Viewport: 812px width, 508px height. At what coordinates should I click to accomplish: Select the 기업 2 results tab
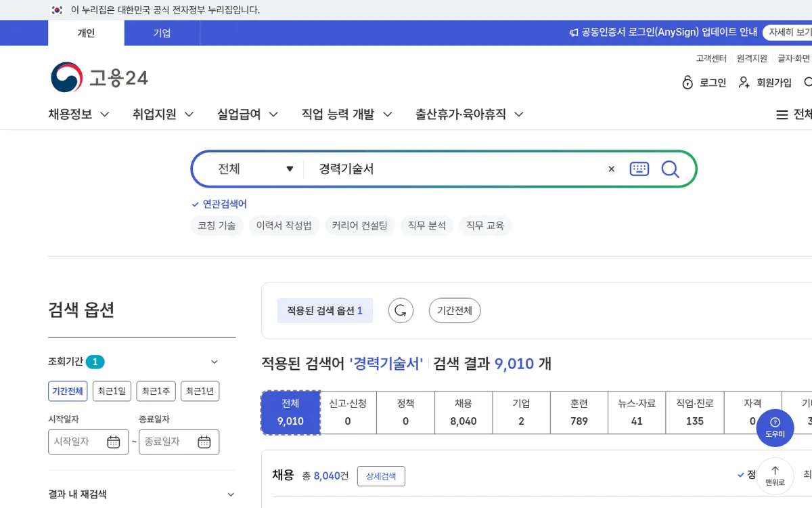pos(521,412)
